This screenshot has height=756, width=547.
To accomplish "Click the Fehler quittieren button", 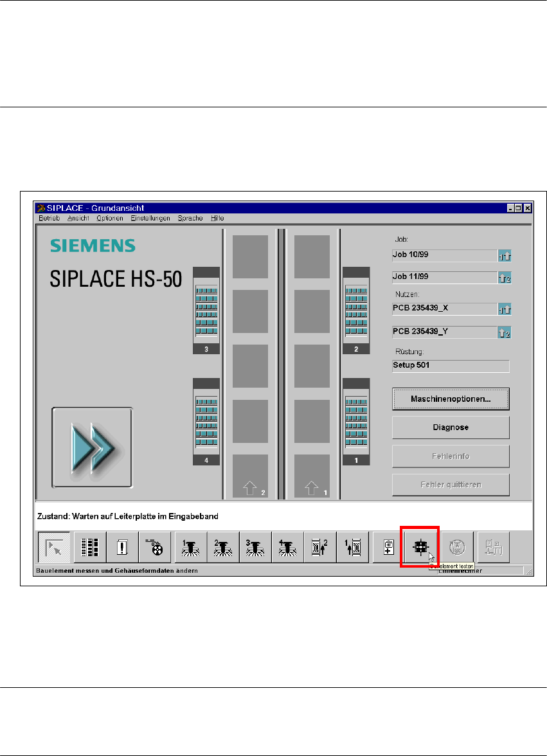I will click(x=451, y=485).
